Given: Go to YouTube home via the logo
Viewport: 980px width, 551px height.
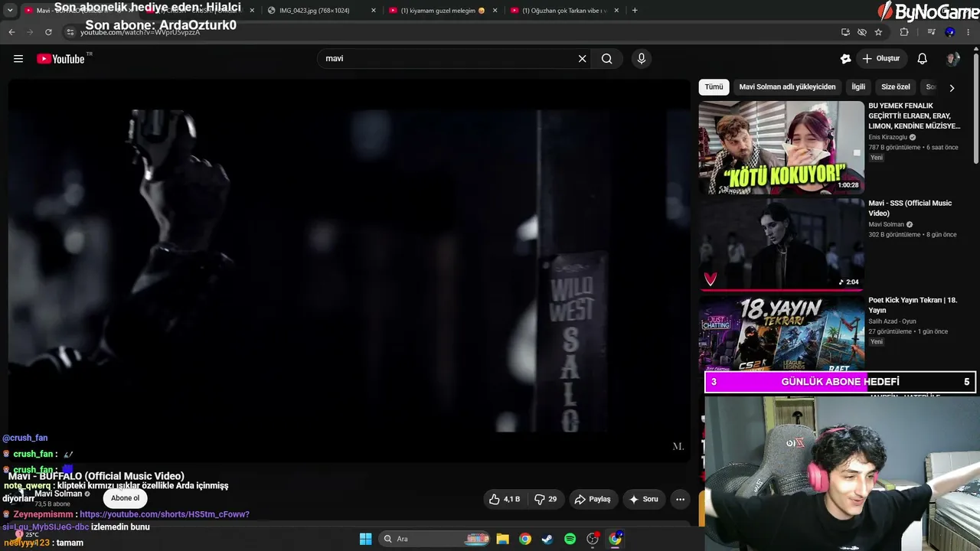Looking at the screenshot, I should click(60, 59).
